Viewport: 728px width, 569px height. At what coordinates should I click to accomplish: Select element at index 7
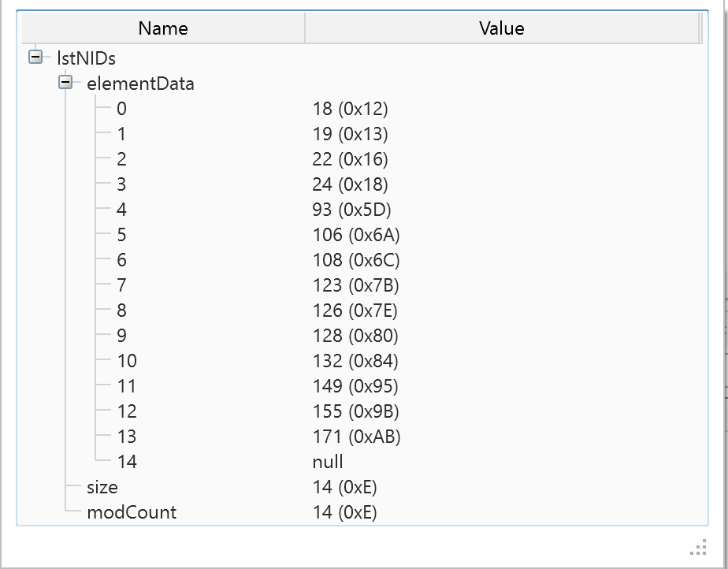(x=121, y=285)
